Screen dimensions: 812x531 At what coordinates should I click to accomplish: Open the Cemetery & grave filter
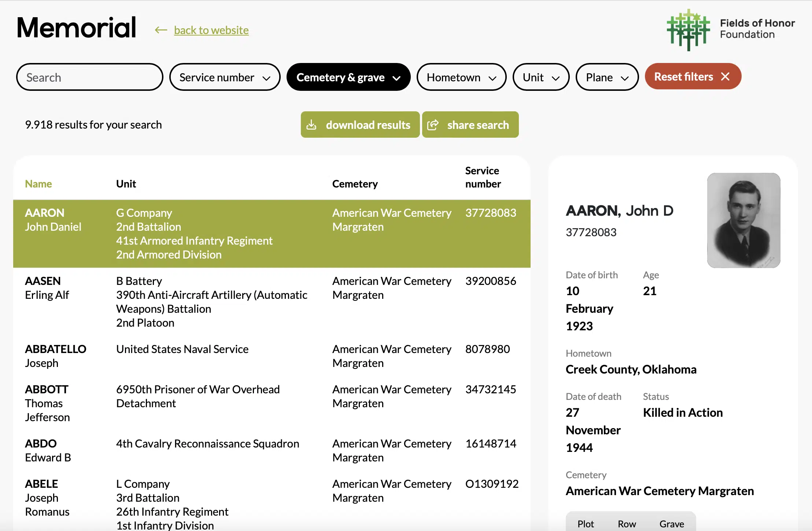point(348,77)
